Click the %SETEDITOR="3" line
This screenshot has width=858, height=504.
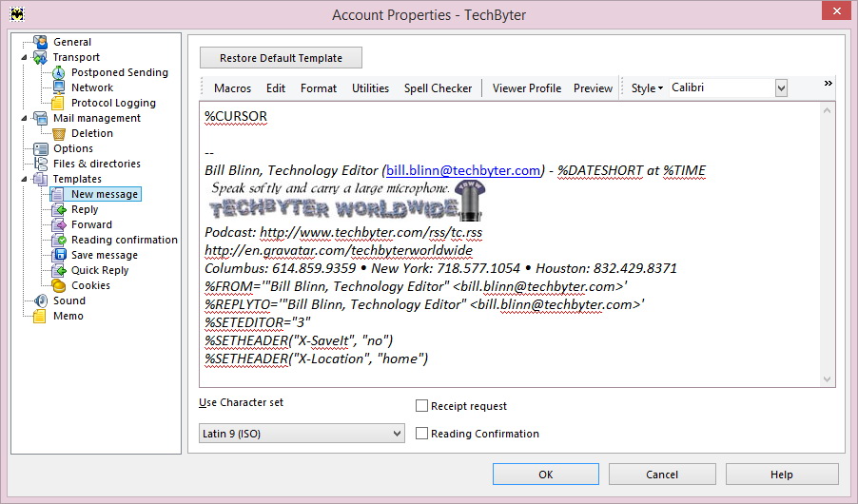click(x=258, y=322)
